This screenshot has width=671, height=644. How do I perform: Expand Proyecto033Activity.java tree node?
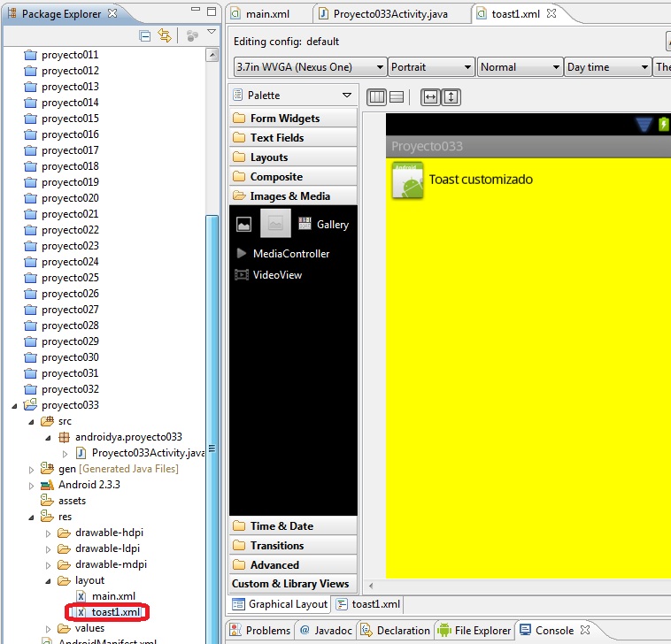tap(65, 454)
